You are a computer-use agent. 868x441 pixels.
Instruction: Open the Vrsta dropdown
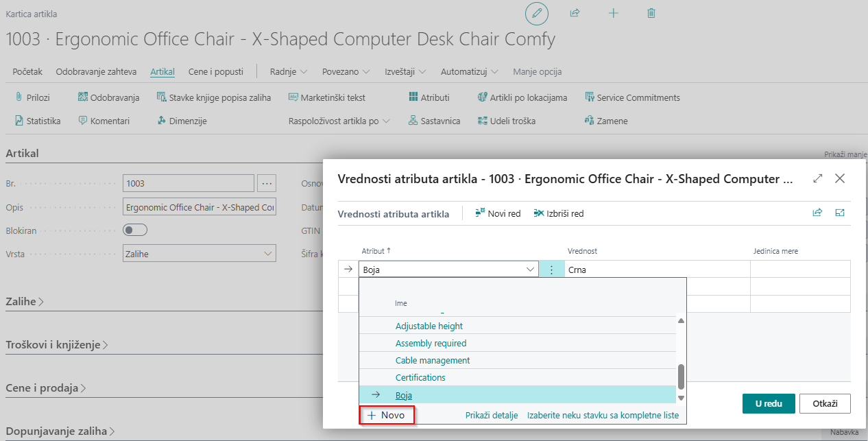coord(199,254)
